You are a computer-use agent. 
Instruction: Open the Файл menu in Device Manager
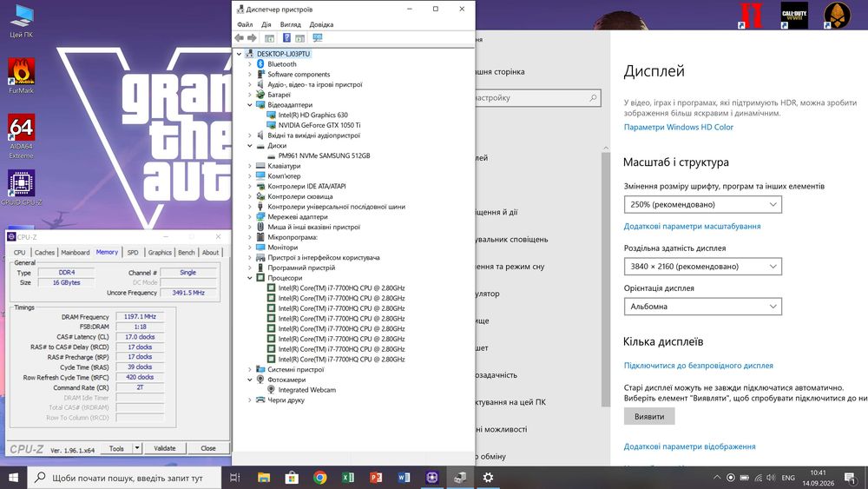tap(245, 24)
